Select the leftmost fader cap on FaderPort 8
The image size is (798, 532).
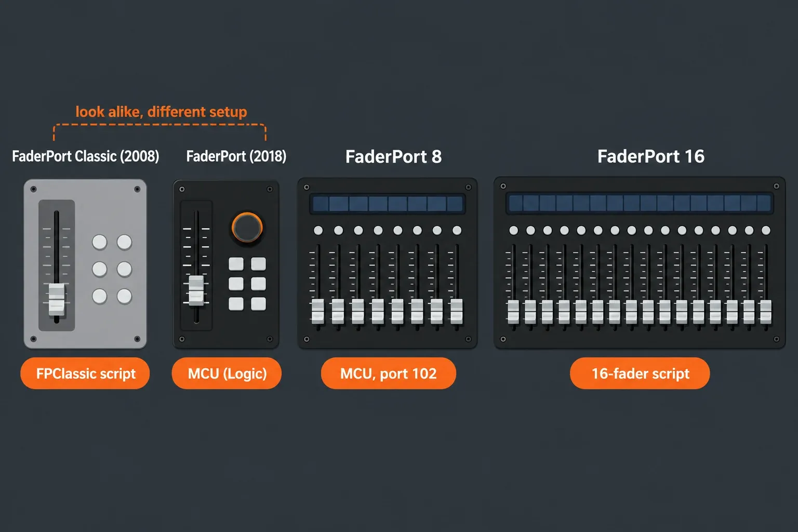pos(318,311)
